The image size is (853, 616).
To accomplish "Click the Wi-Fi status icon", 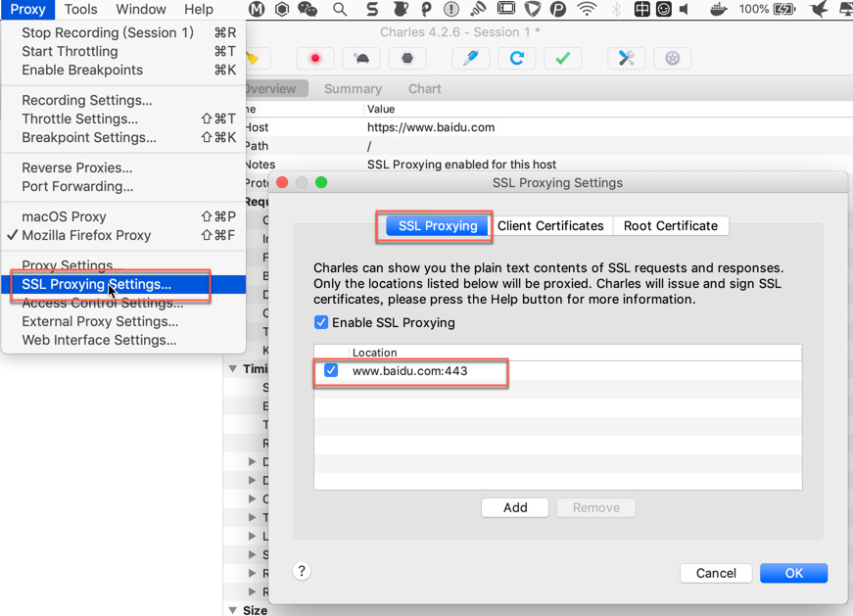I will coord(587,9).
